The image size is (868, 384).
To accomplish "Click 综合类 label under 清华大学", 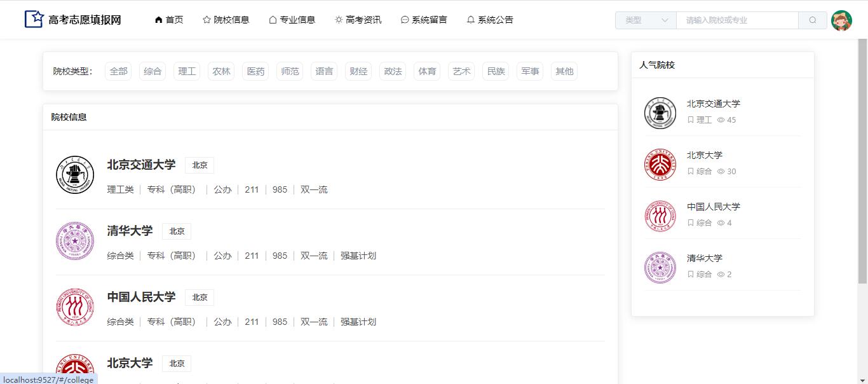I will [x=120, y=256].
